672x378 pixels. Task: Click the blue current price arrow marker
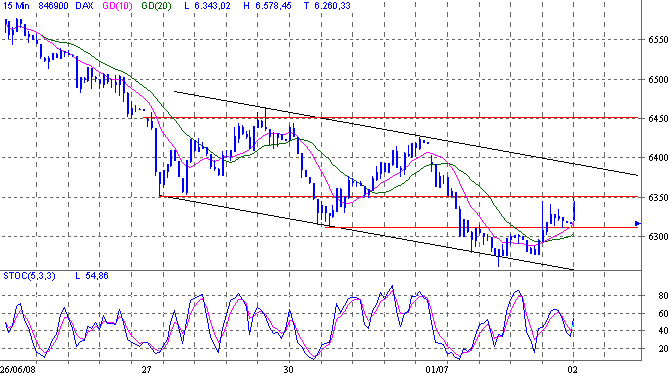638,223
